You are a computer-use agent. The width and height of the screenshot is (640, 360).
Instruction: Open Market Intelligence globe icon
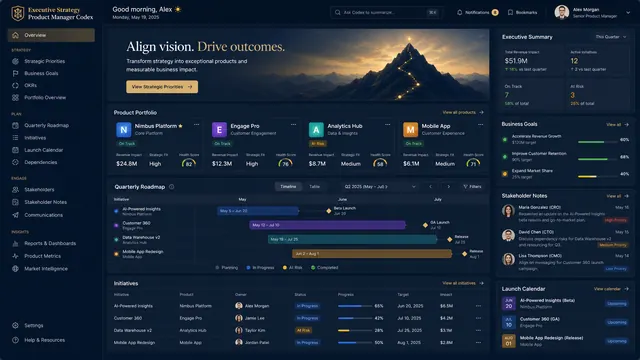[16, 269]
